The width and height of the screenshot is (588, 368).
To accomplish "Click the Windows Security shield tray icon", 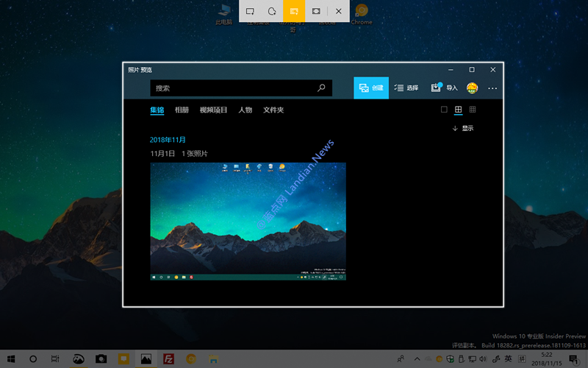I will coord(451,359).
